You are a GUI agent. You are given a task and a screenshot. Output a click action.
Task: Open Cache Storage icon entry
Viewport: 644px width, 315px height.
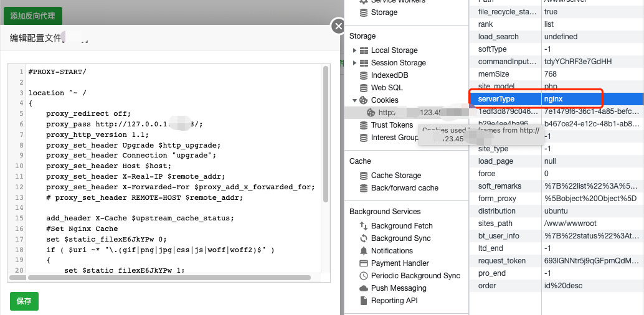click(364, 176)
